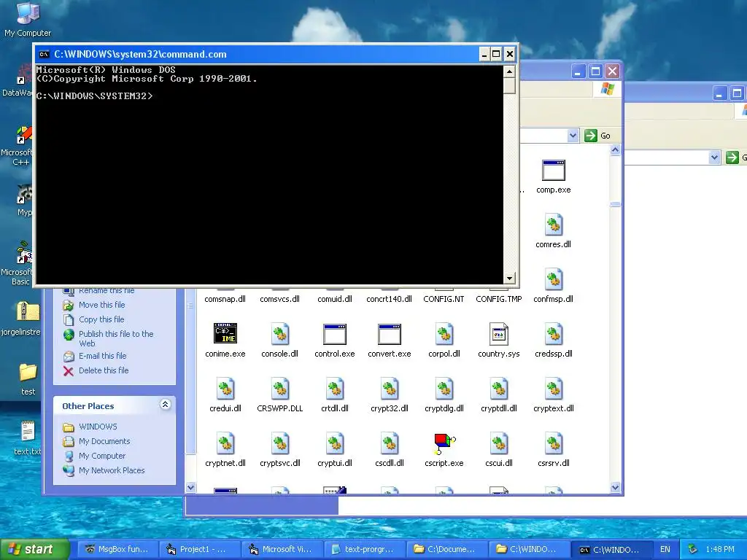Click task pane scroll down arrow
747x560 pixels.
point(190,487)
